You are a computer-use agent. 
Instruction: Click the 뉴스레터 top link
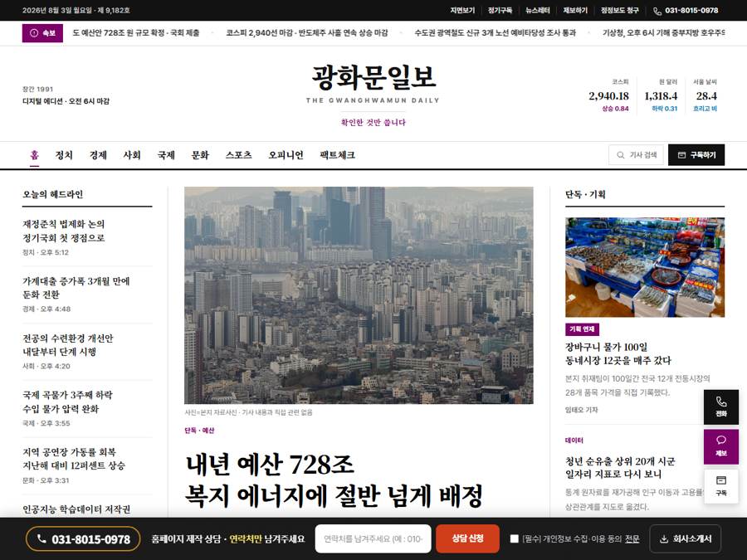coord(538,11)
